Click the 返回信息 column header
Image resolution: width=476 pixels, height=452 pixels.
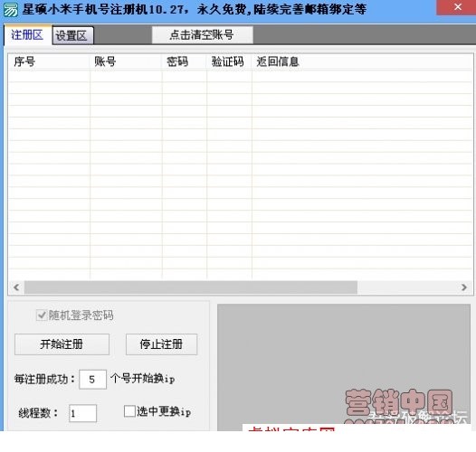pos(362,61)
